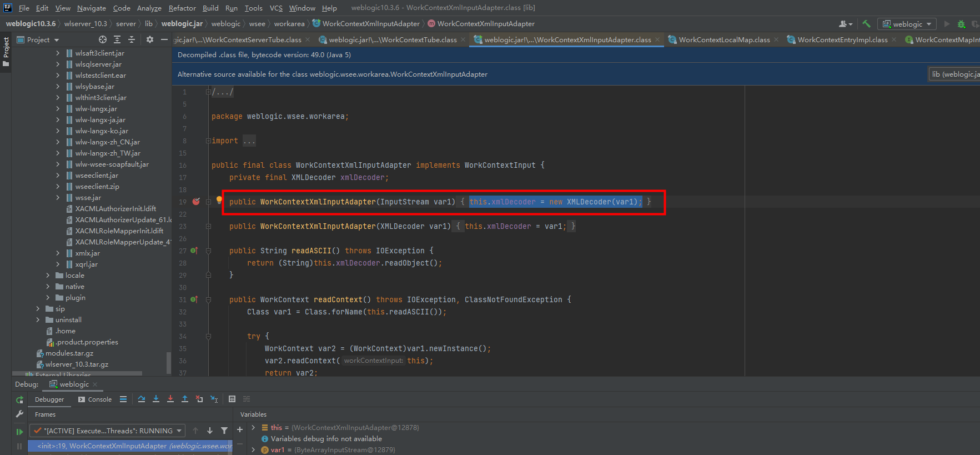The width and height of the screenshot is (980, 455).
Task: Click the Debug bug icon in top toolbar
Action: coord(961,24)
